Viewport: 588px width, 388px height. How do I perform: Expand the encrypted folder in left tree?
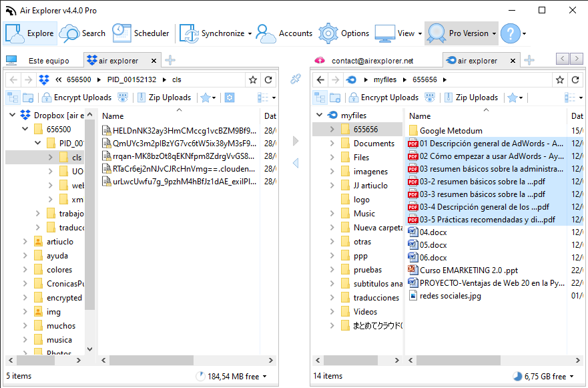[25, 298]
